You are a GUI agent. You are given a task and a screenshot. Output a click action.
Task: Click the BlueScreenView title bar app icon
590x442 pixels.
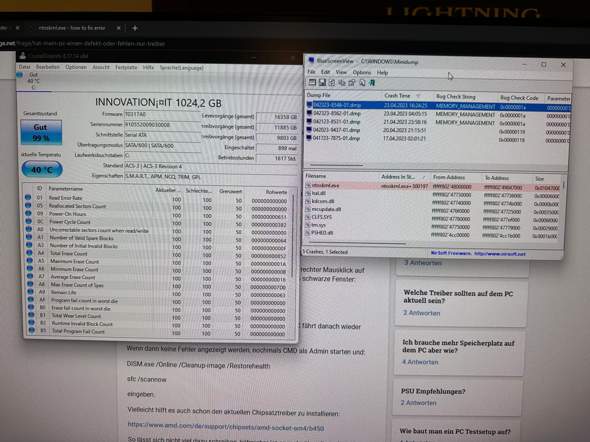(311, 60)
